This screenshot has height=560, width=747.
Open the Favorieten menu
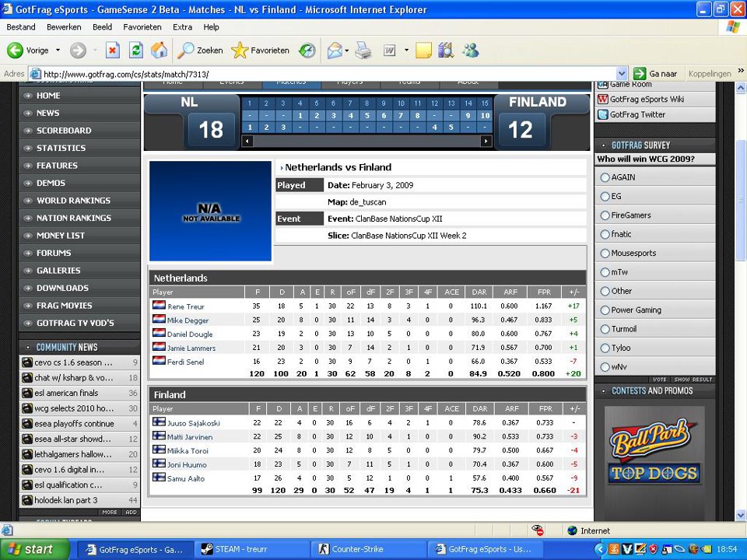point(142,27)
